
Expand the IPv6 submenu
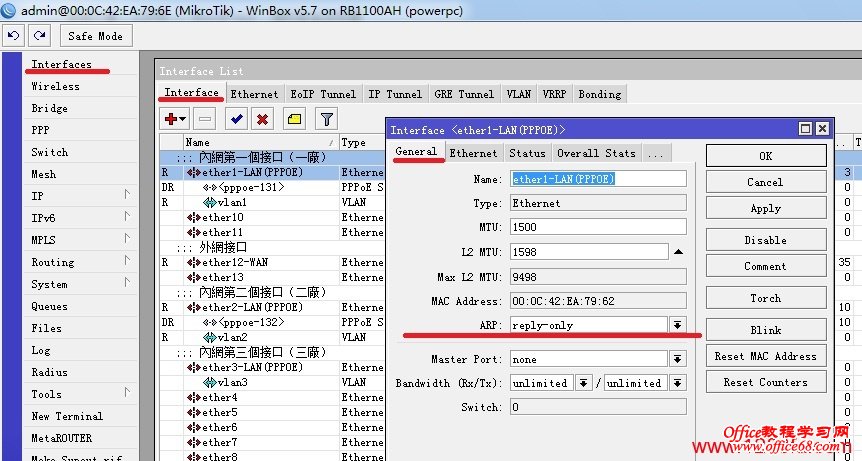tap(127, 216)
